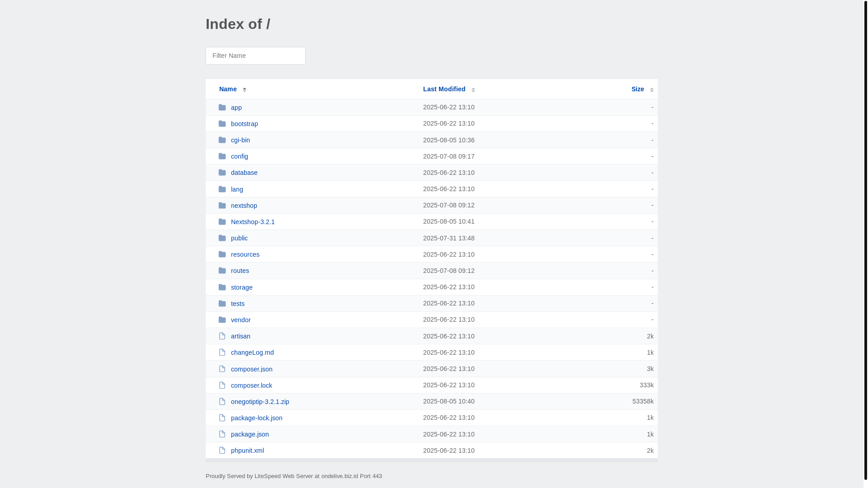
Task: Open the changeLog.md file link
Action: (252, 352)
